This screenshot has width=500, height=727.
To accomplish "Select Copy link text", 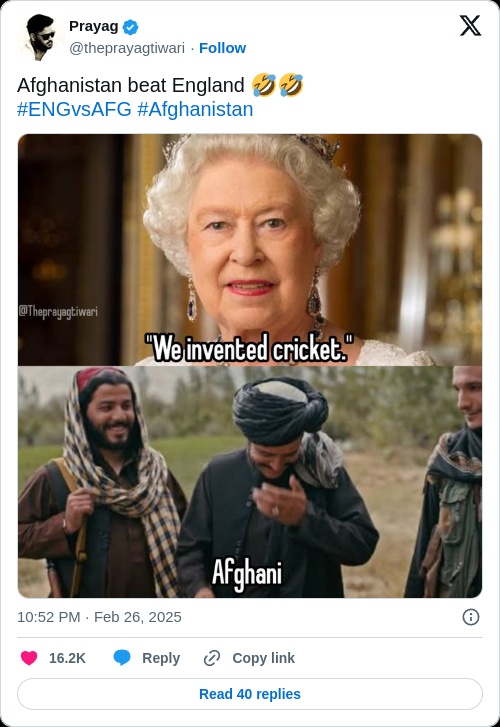I will [263, 658].
